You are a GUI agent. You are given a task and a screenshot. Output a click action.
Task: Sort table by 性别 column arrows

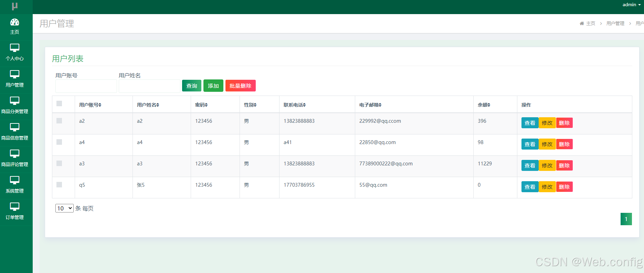tap(255, 105)
